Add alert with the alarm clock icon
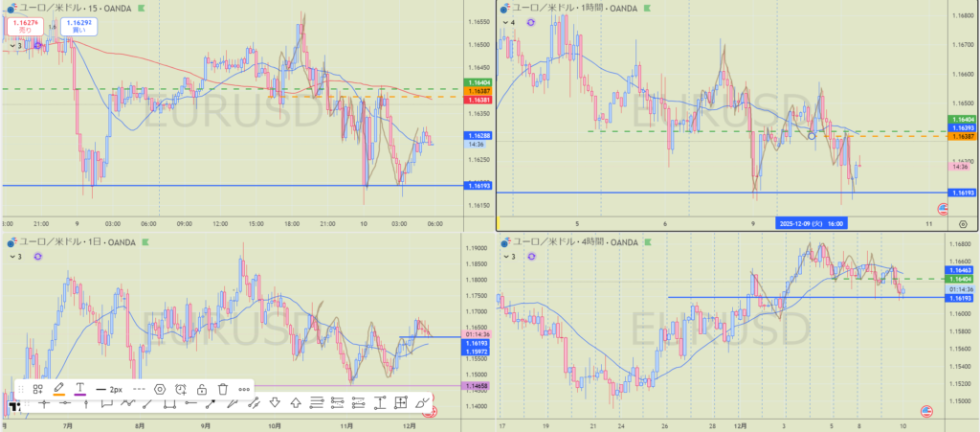 point(181,390)
